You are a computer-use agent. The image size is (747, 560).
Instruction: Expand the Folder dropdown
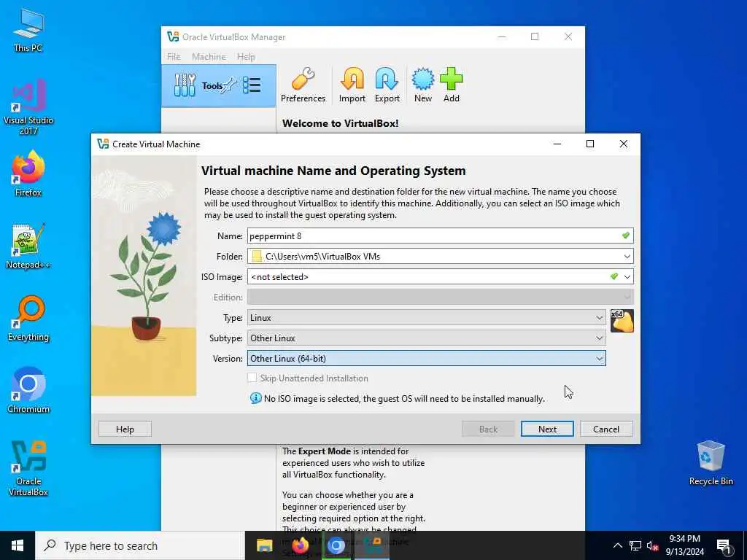pyautogui.click(x=627, y=256)
